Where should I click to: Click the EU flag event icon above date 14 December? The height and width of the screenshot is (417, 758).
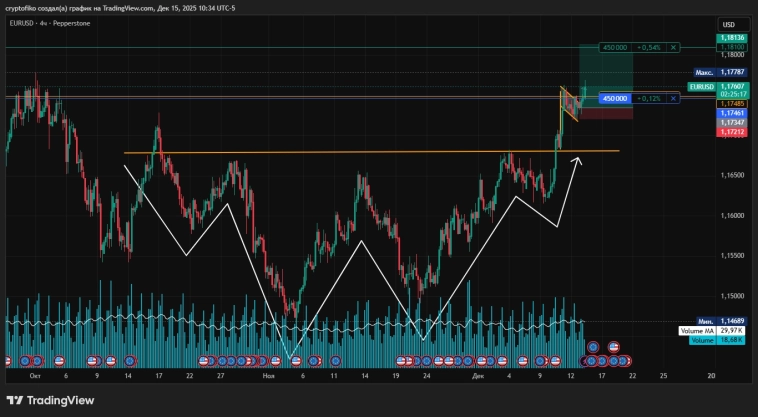(593, 347)
